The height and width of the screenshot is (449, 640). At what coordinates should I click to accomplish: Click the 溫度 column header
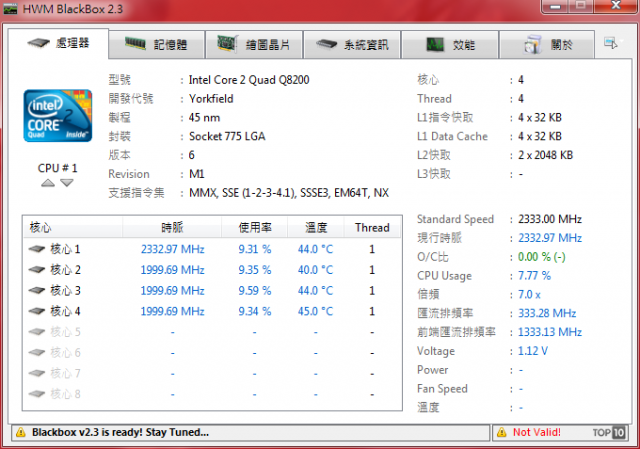coord(316,227)
